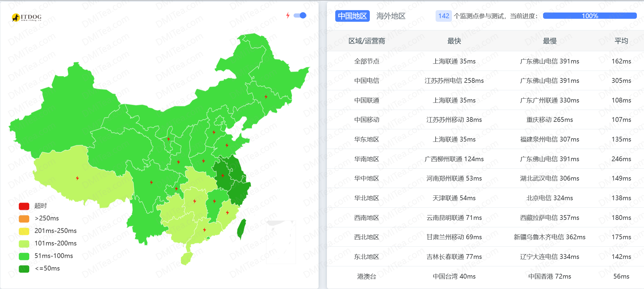The image size is (644, 289).
Task: Click the lightning marker on Jiangxi
Action: [214, 201]
